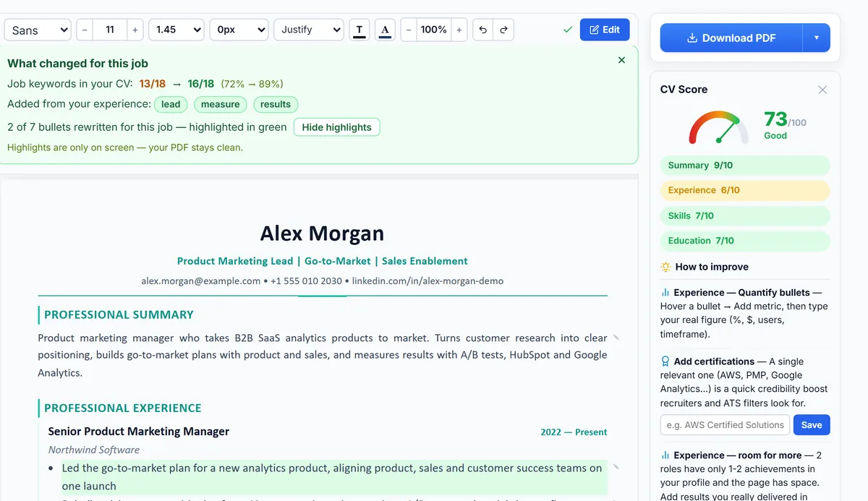Click the lead keyword chip
Image resolution: width=868 pixels, height=501 pixels.
(x=171, y=104)
